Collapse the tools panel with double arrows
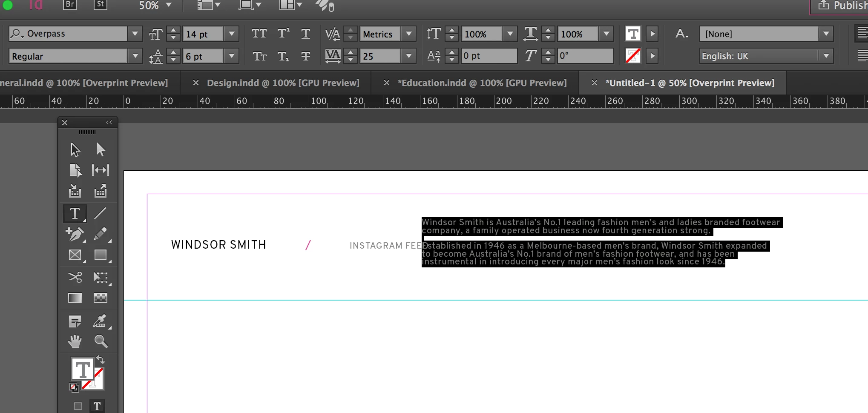 (109, 122)
